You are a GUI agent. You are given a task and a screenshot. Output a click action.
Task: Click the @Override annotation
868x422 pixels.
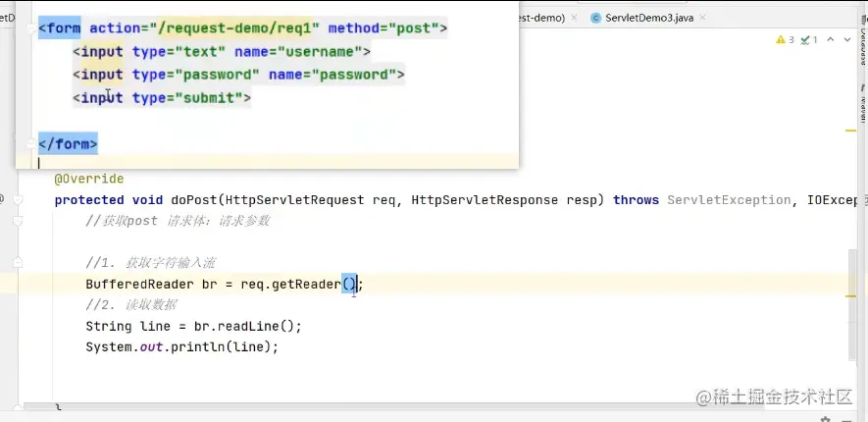coord(88,179)
